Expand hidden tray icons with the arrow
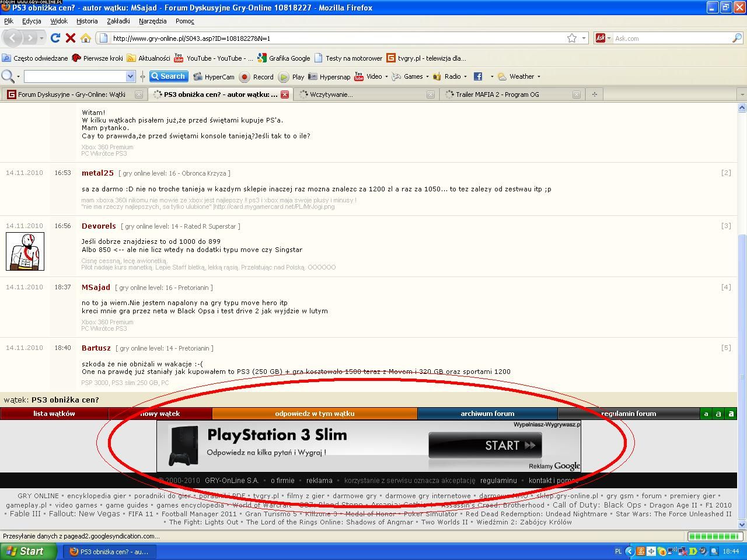 [629, 551]
